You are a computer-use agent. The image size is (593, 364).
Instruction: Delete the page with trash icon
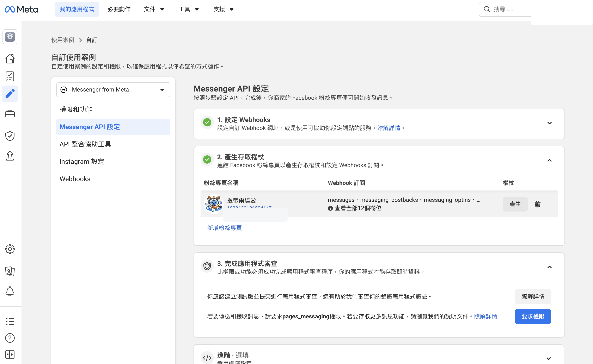(537, 204)
